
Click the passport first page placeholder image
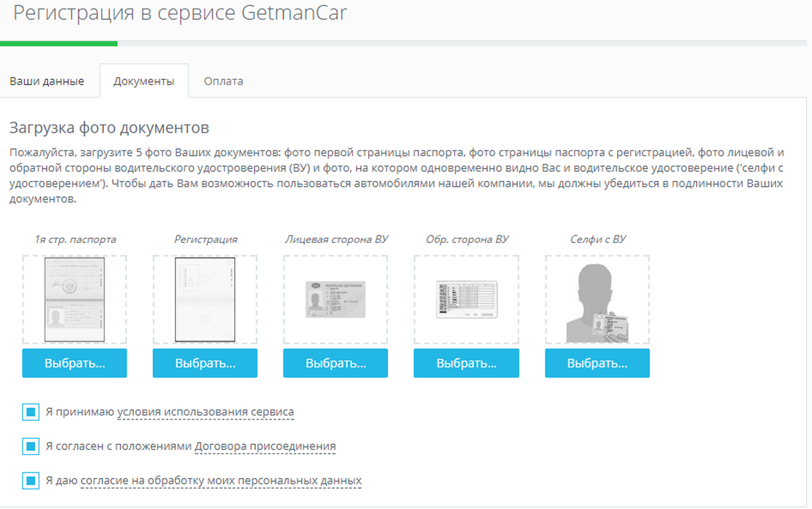[x=74, y=299]
